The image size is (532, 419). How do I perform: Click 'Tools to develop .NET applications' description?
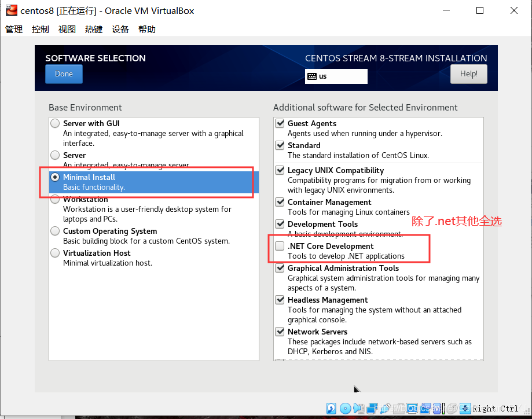(x=346, y=256)
